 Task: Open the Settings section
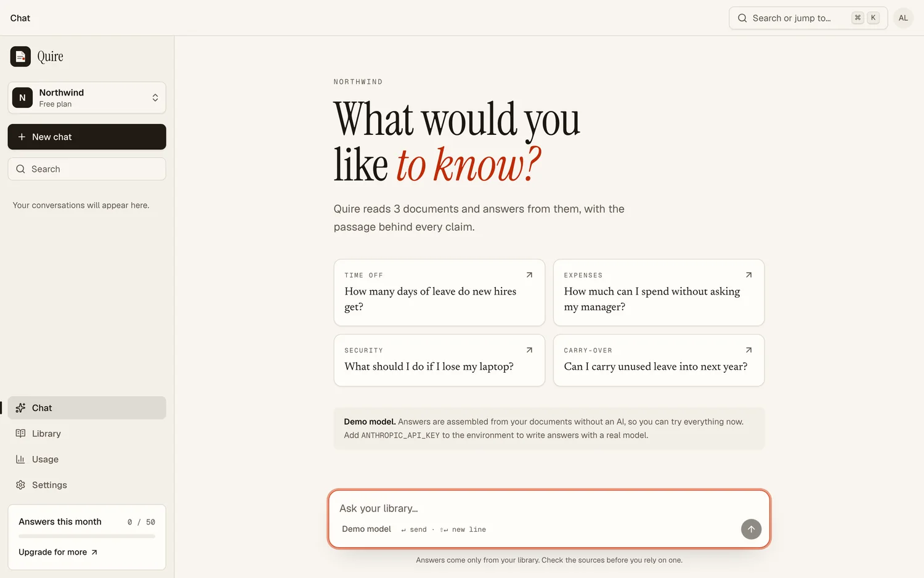coord(87,485)
